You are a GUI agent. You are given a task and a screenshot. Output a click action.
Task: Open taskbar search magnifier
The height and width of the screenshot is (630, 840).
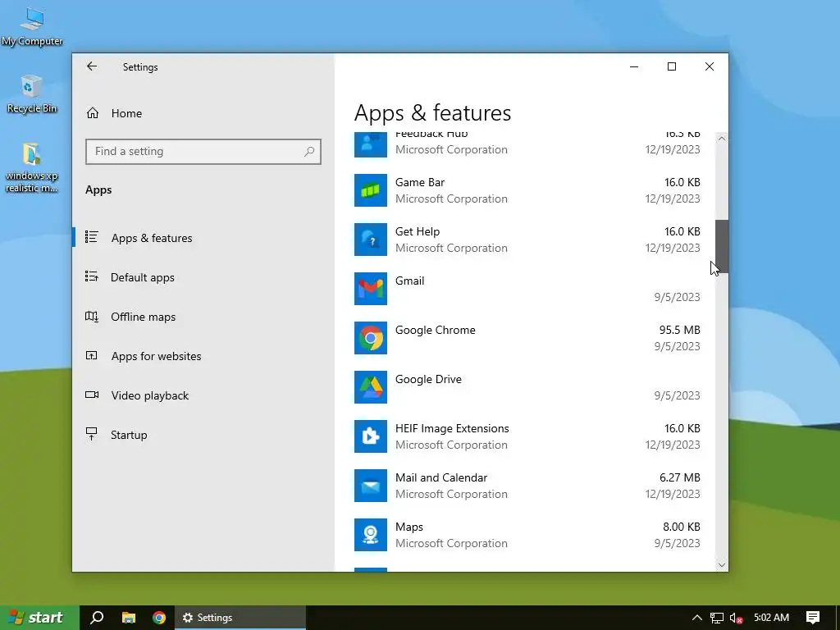97,617
